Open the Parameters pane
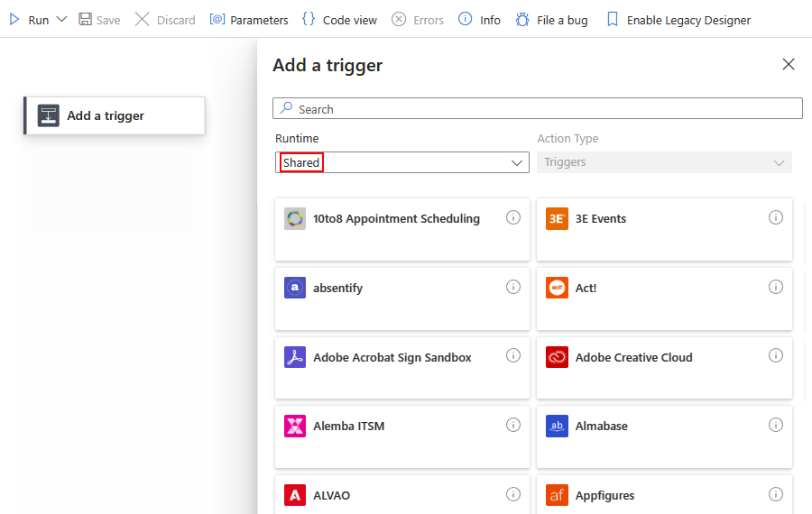The height and width of the screenshot is (514, 812). (x=249, y=19)
